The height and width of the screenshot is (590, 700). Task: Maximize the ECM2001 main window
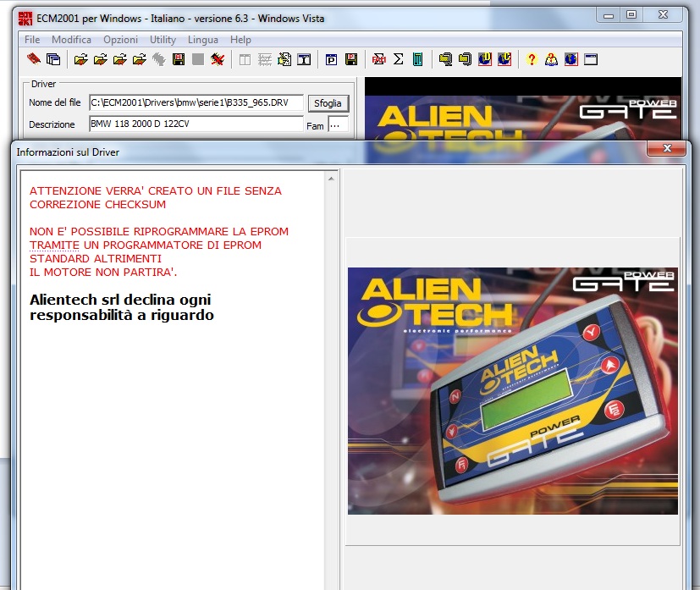[x=631, y=15]
